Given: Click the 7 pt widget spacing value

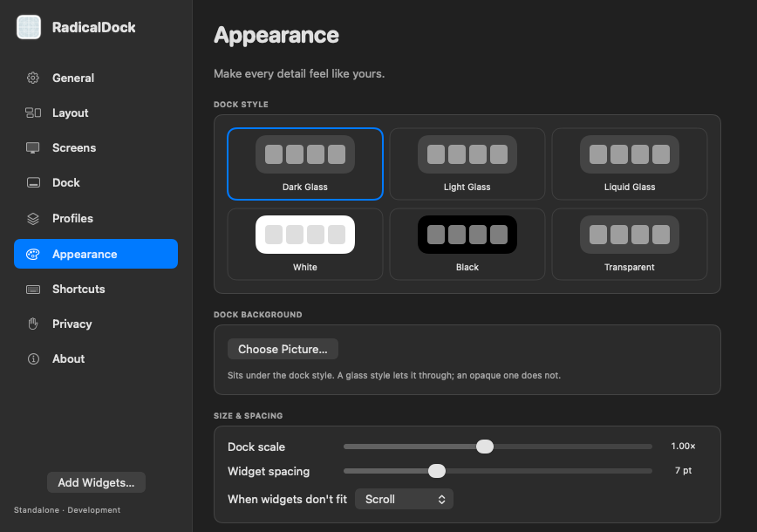Looking at the screenshot, I should [x=683, y=470].
